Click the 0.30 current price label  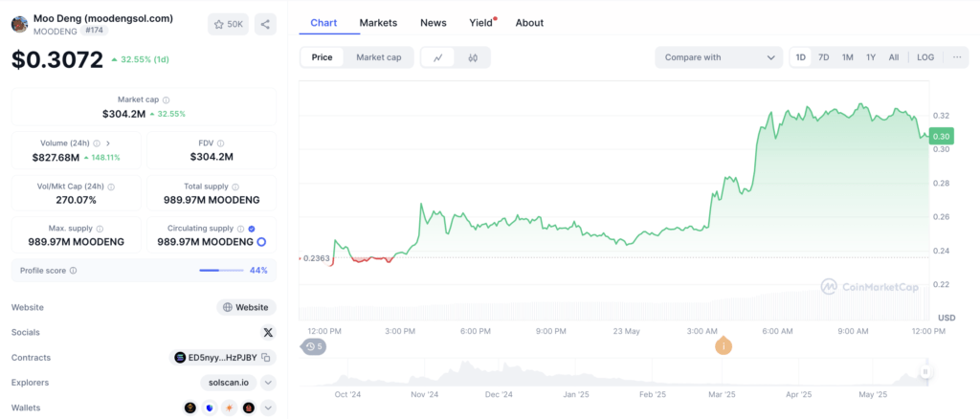942,136
